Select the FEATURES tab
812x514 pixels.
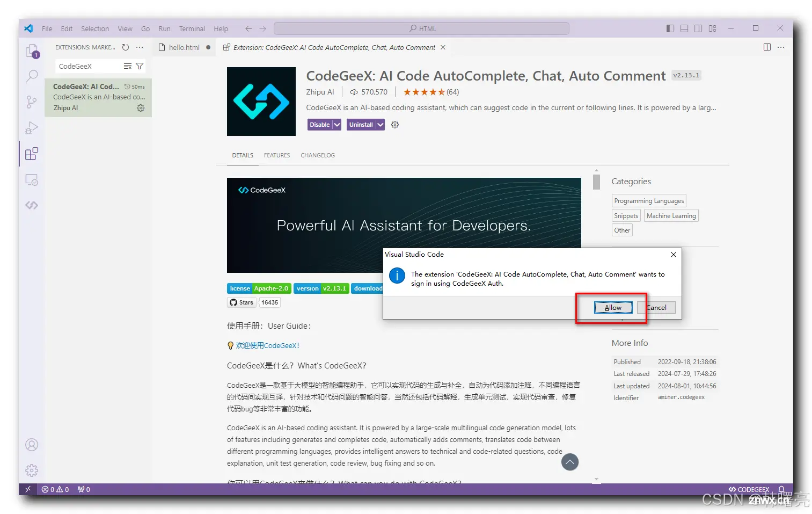click(277, 155)
